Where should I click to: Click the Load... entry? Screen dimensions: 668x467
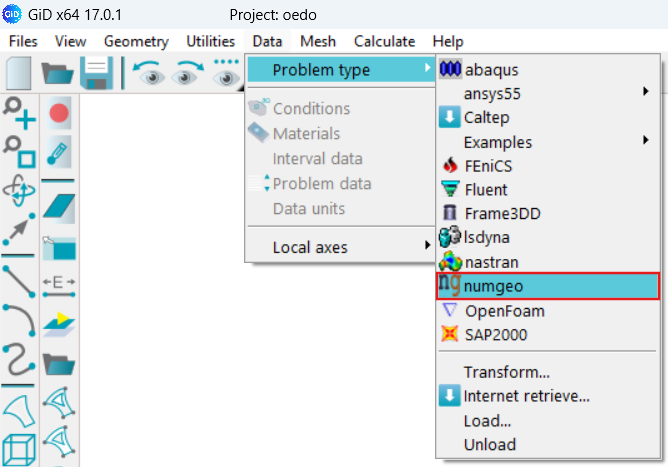548,421
